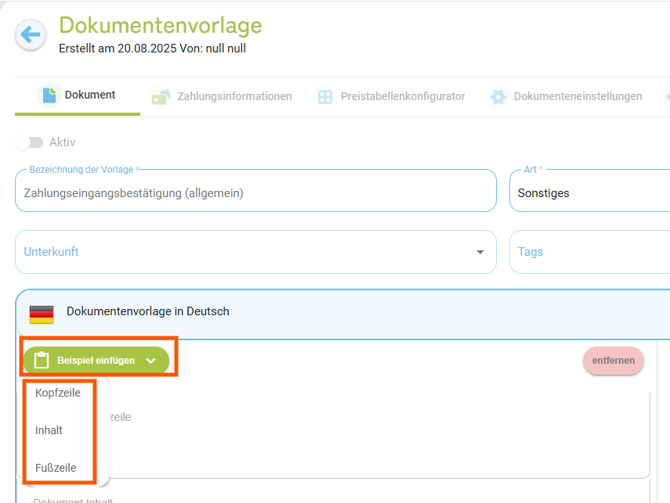670x503 pixels.
Task: Pick Fußzeile from the dropdown menu
Action: (x=56, y=468)
